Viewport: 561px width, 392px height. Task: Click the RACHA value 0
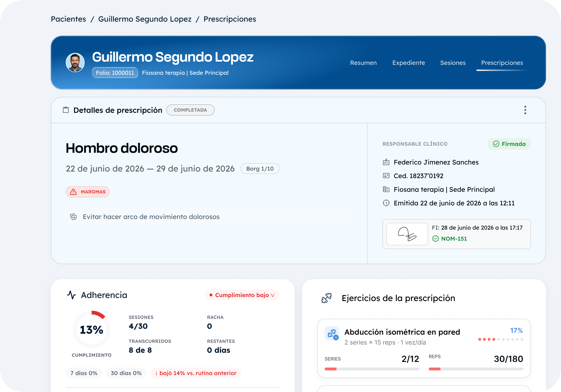(209, 326)
